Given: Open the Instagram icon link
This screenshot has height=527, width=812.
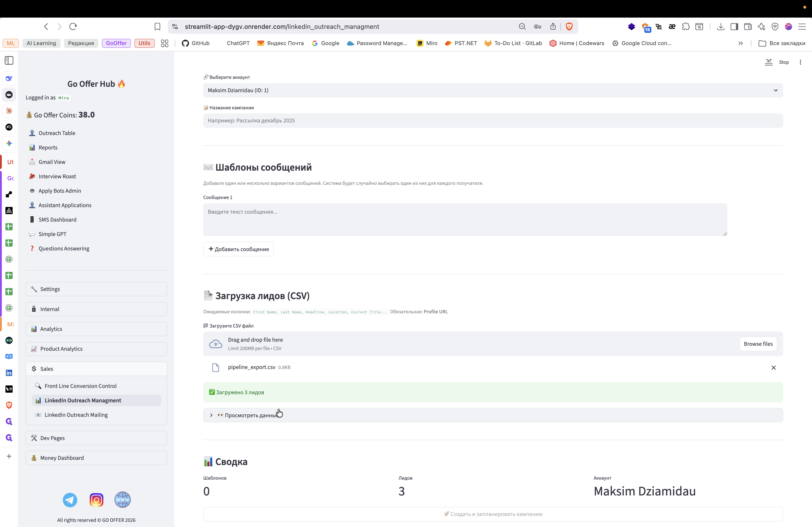Looking at the screenshot, I should pos(96,500).
